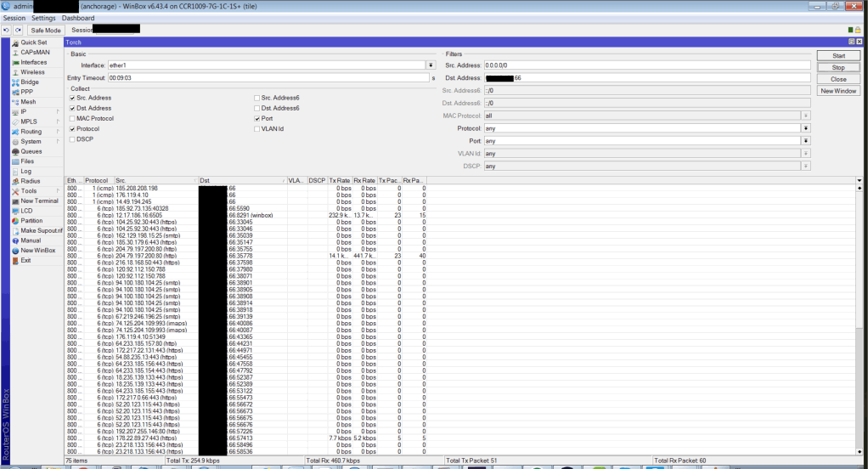Click the undo arrow toolbar icon

[7, 31]
